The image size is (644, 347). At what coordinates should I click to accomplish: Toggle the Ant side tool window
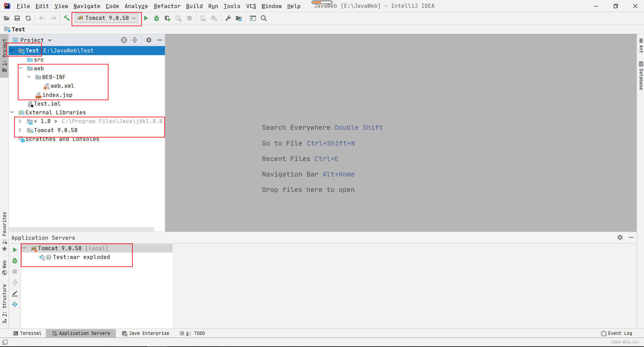641,45
